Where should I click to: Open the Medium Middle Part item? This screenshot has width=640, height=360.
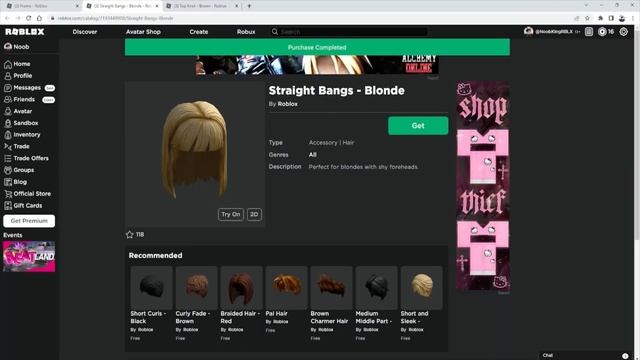[376, 304]
